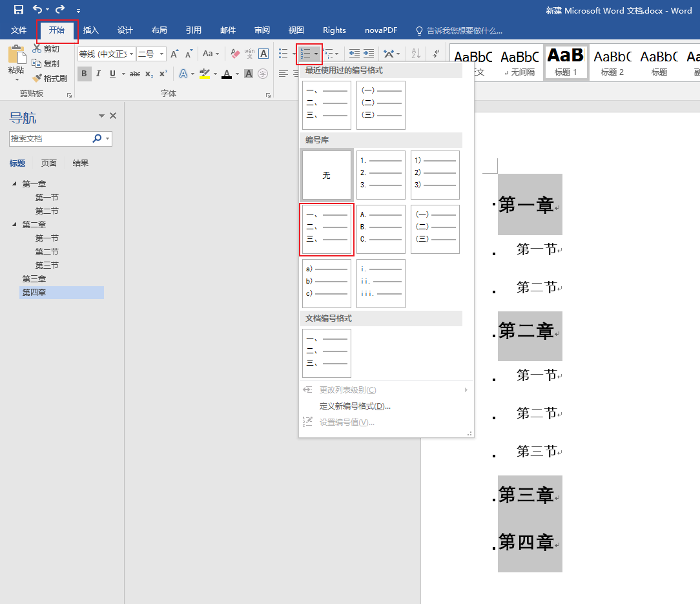700x604 pixels.
Task: Activate the Format Painter (格式刷)
Action: pyautogui.click(x=50, y=78)
